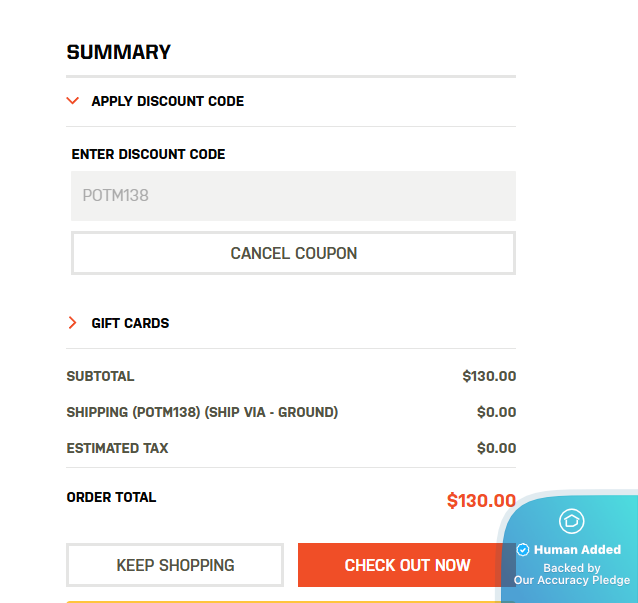Click the Estimated Tax label
The image size is (638, 603).
tap(117, 448)
